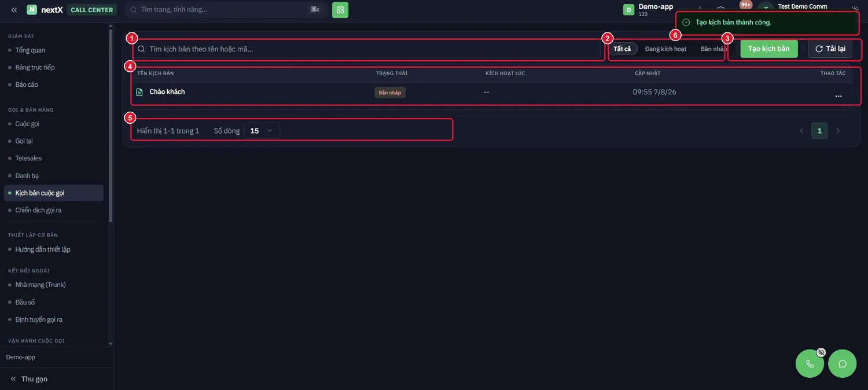Screen dimensions: 868x390
Task: Open Định tuyến gọi ra
Action: 54,319
